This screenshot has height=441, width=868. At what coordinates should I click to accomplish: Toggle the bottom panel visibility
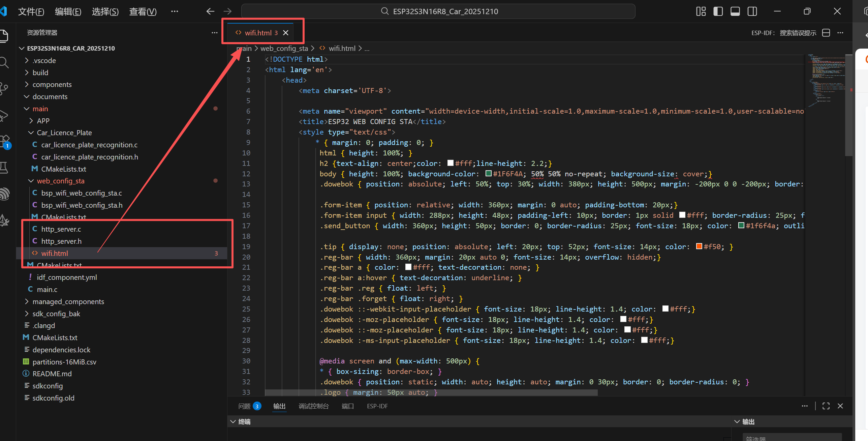tap(735, 11)
